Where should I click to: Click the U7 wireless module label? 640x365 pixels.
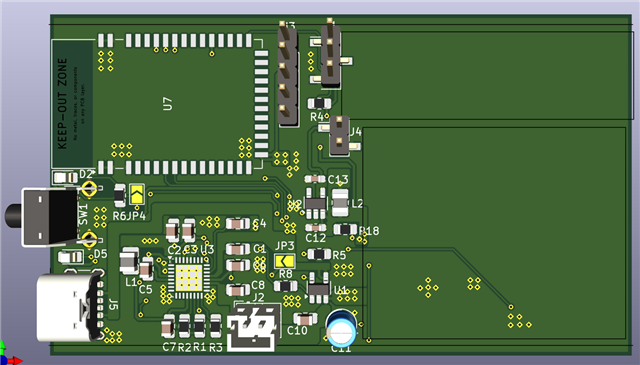click(167, 104)
